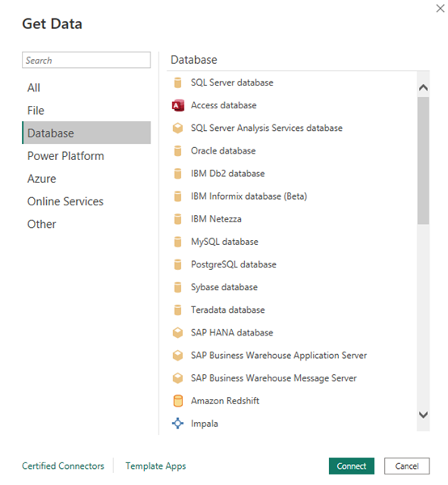Select the Amazon Redshift connector icon
This screenshot has width=448, height=485.
coord(178,401)
